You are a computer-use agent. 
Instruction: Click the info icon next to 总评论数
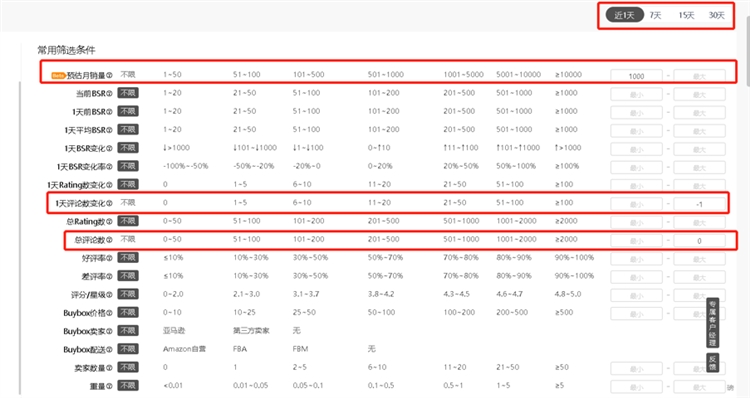(x=109, y=240)
